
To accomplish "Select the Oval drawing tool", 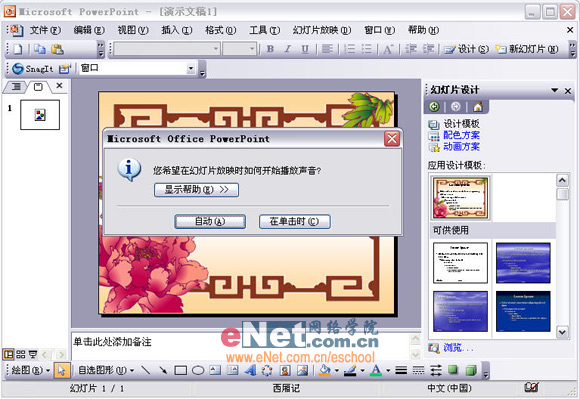I will pyautogui.click(x=198, y=370).
